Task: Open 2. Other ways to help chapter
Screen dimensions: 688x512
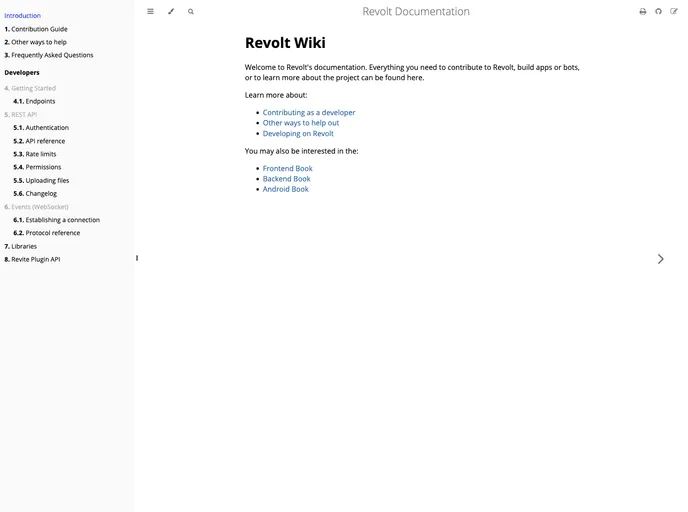Action: (36, 42)
